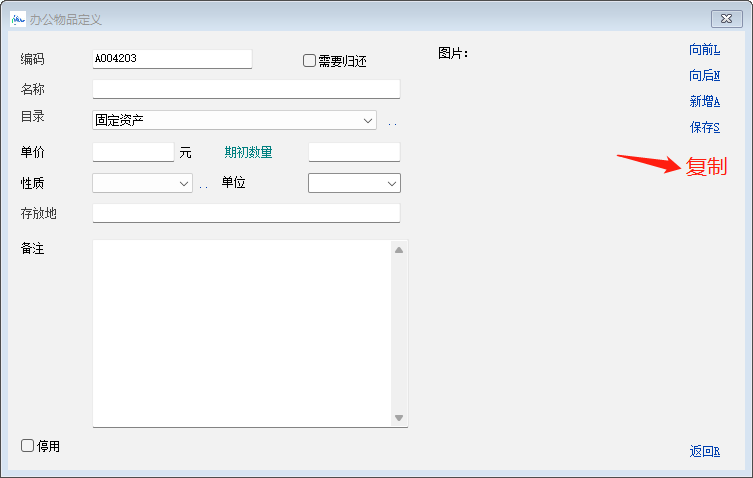Click the 期初数量 quantity input field
Screen dimensions: 753x478
[x=354, y=152]
